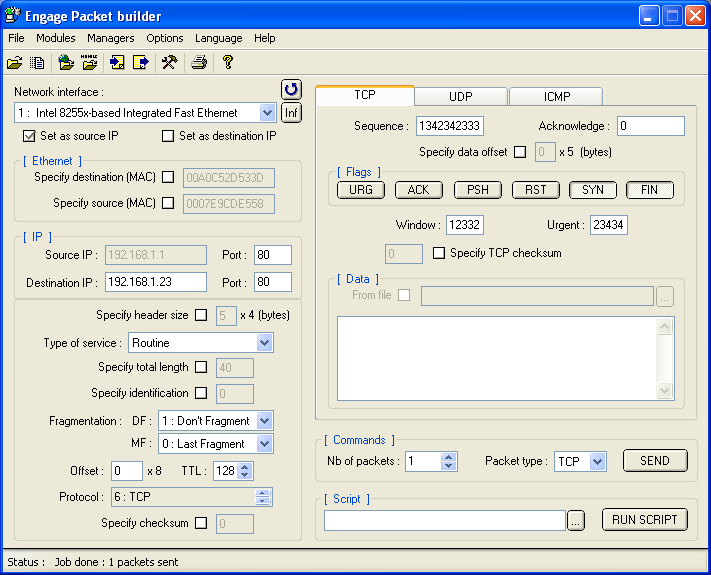711x575 pixels.
Task: Check Specify TCP checksum box
Action: pyautogui.click(x=438, y=253)
